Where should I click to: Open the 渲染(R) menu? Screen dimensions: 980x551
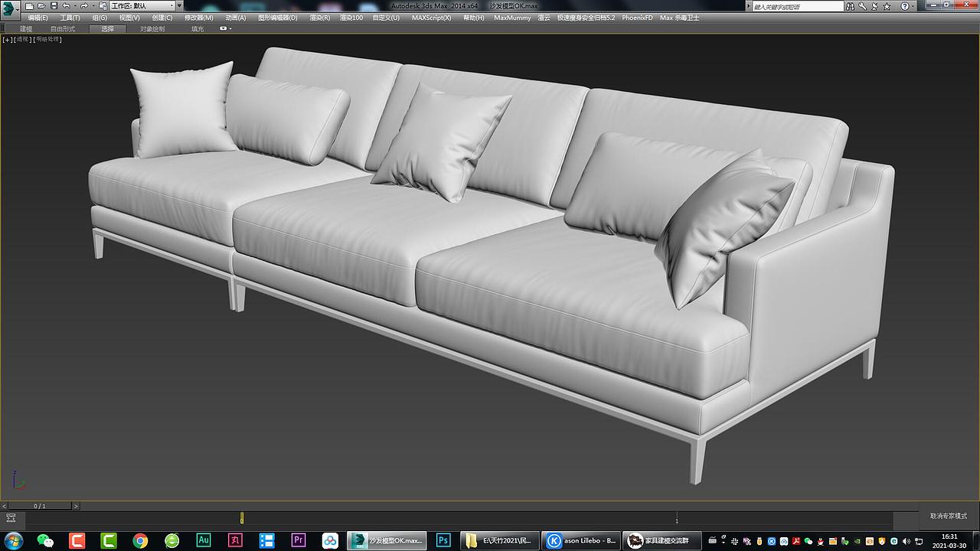(x=320, y=18)
